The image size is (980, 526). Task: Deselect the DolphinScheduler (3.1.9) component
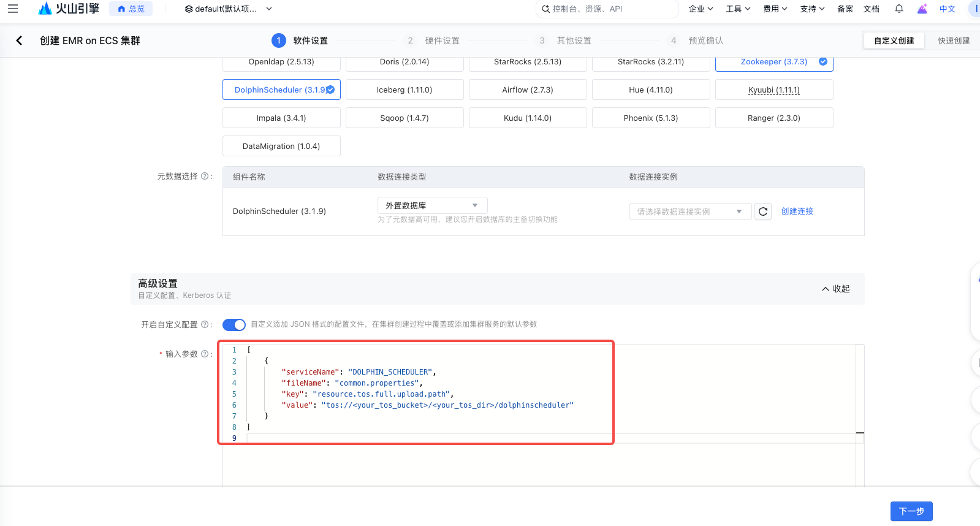click(281, 90)
